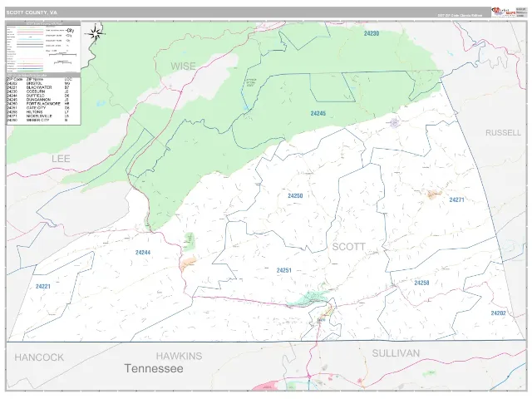Click the LEE county label
532x399 pixels.
point(61,159)
